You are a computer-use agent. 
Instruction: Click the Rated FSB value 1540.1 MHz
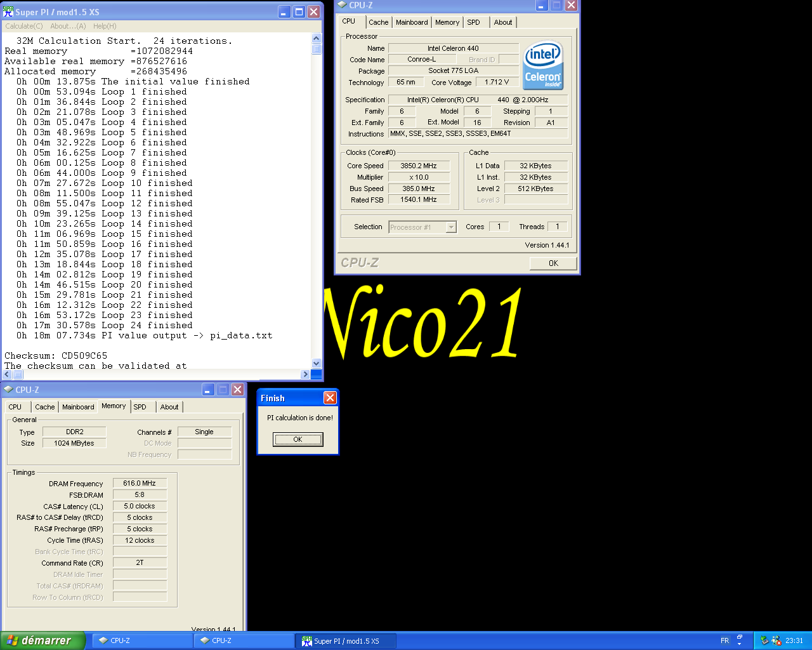pyautogui.click(x=419, y=199)
